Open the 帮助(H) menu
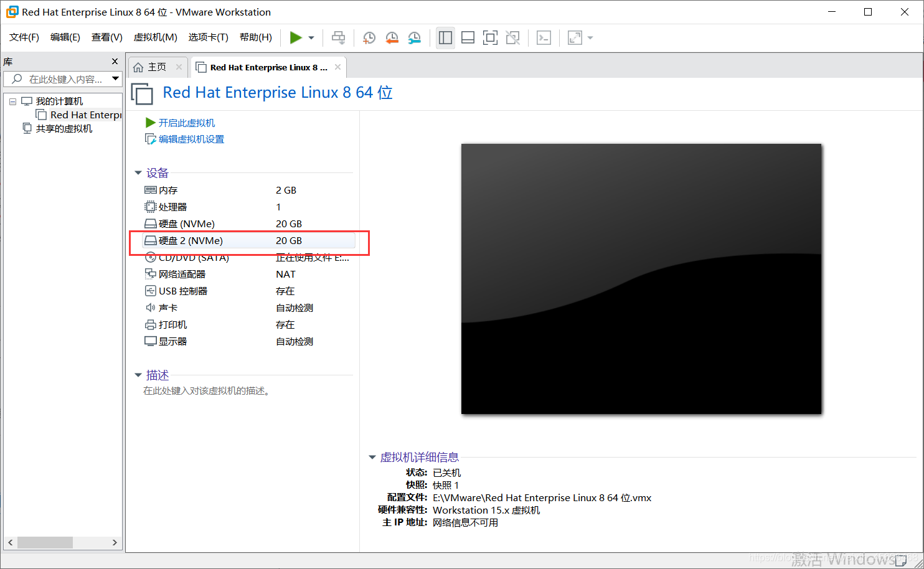This screenshot has height=569, width=924. point(256,37)
